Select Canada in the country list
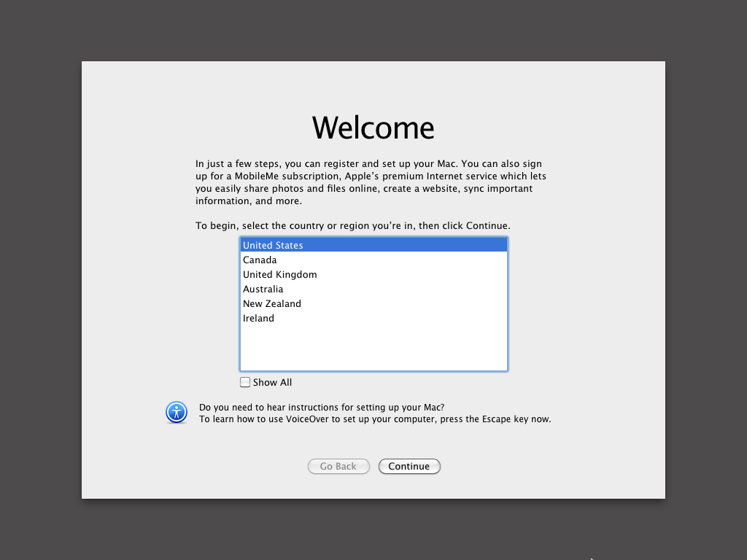 (x=373, y=260)
